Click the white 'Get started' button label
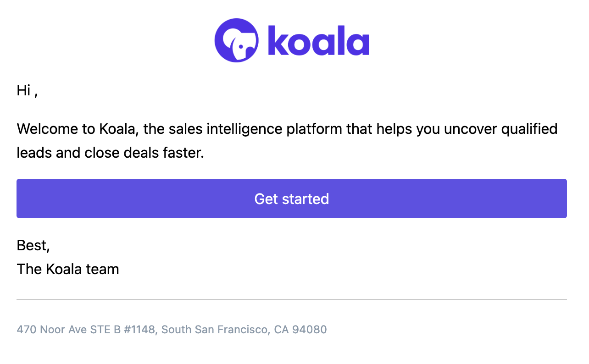This screenshot has width=589, height=364. pyautogui.click(x=292, y=199)
